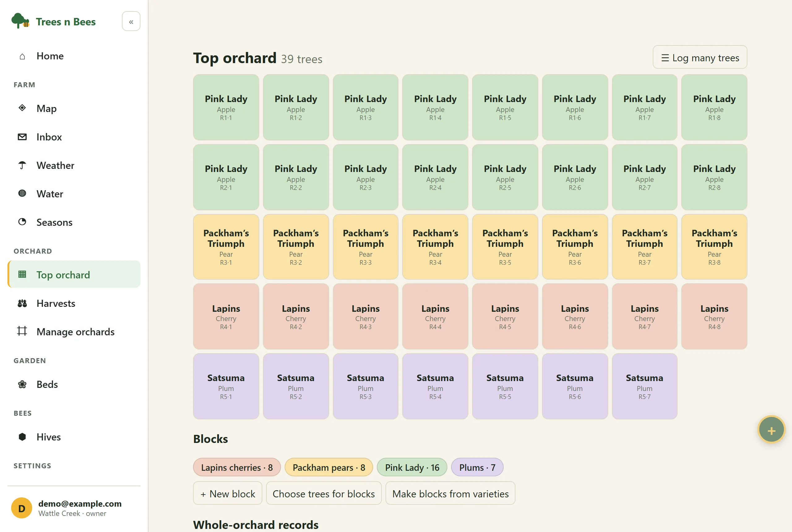
Task: Click Choose trees for blocks
Action: pos(323,493)
